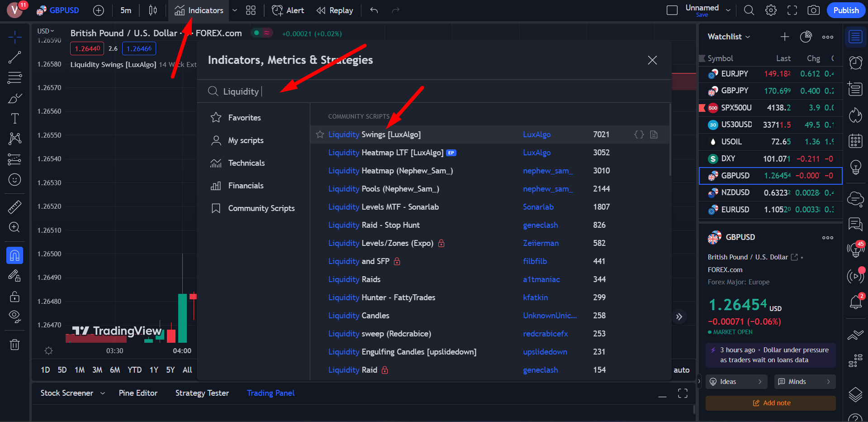Change the 5m timeframe interval
868x422 pixels.
point(126,10)
